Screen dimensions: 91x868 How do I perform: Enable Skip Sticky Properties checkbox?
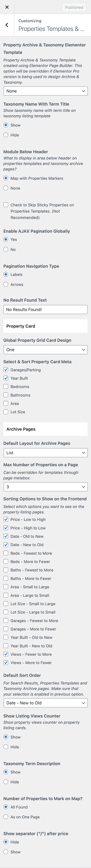(6, 205)
